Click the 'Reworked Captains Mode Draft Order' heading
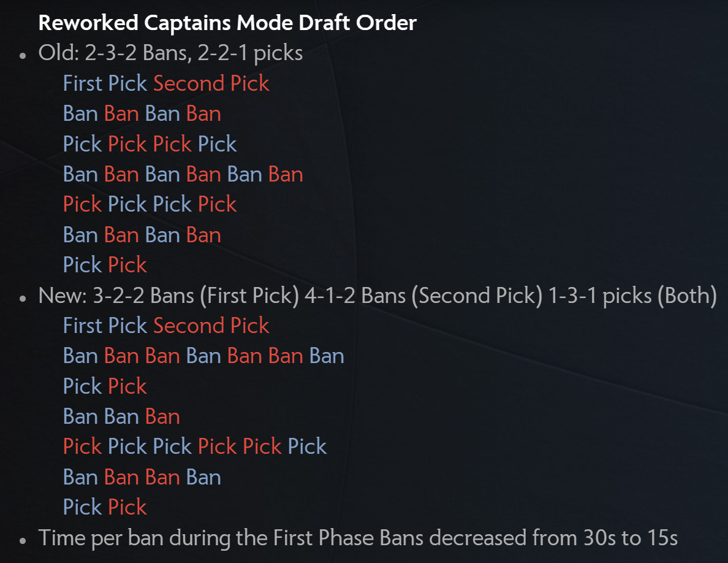Viewport: 728px width, 563px height. pyautogui.click(x=227, y=23)
